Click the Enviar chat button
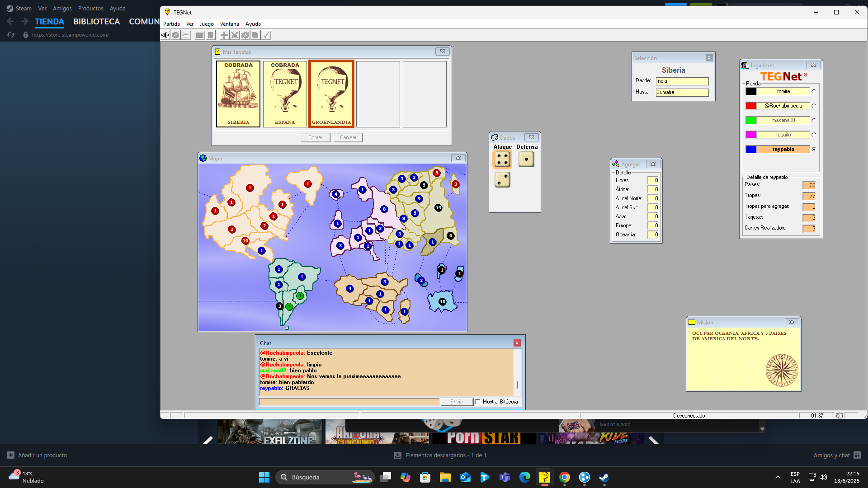The width and height of the screenshot is (868, 488). coord(457,402)
